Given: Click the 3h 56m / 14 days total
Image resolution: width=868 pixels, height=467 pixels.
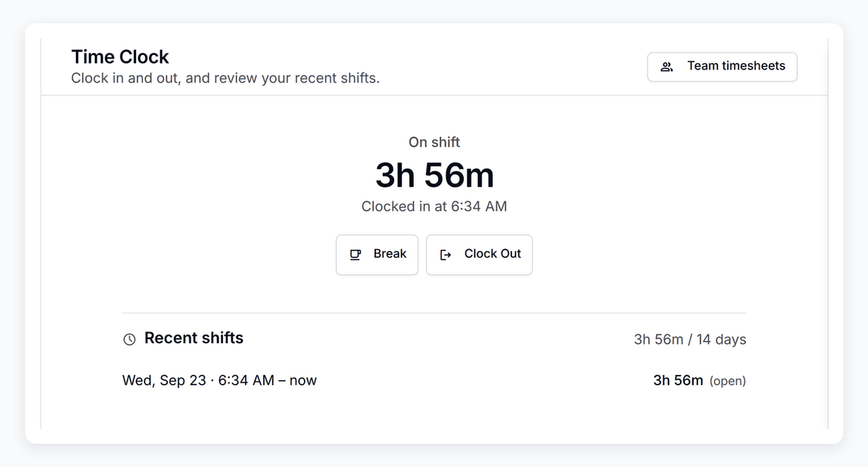Looking at the screenshot, I should 690,339.
